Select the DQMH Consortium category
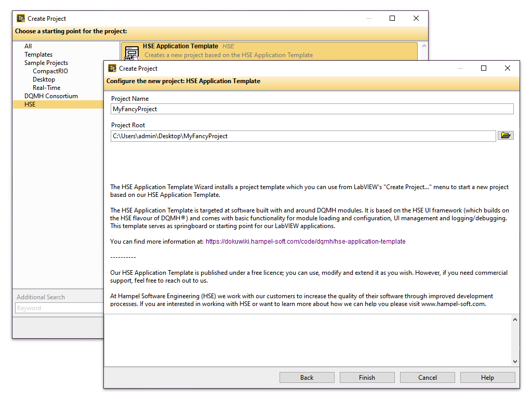 51,96
